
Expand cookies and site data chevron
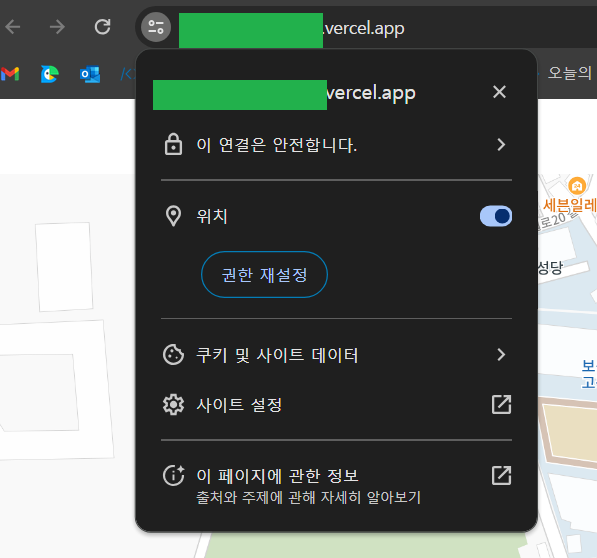501,354
